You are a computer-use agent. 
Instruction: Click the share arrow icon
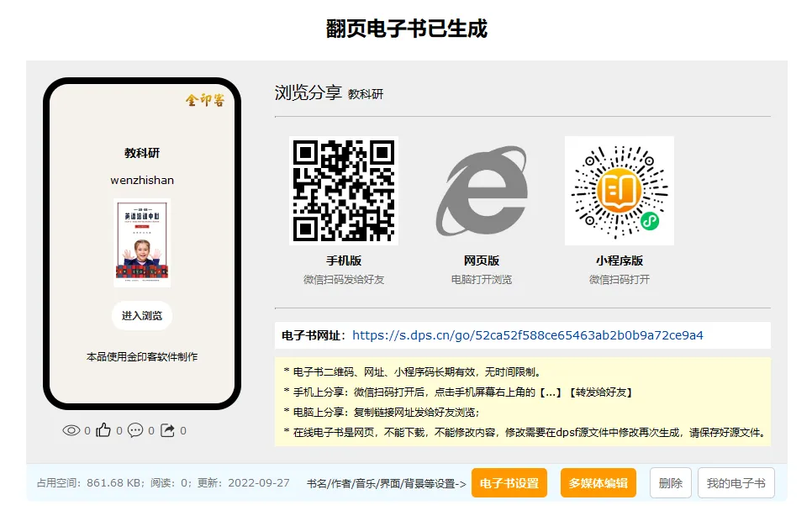167,430
